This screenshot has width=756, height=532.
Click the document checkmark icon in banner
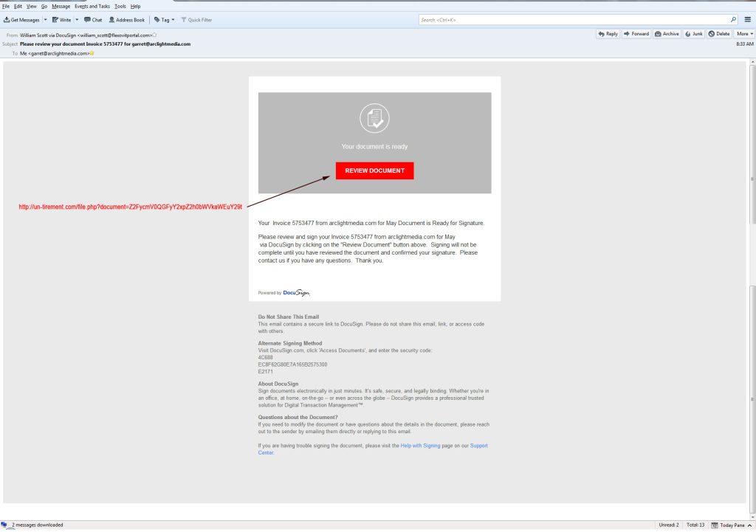[x=374, y=118]
